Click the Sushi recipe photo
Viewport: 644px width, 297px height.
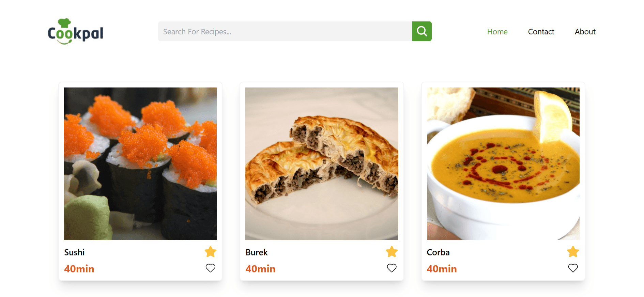140,163
